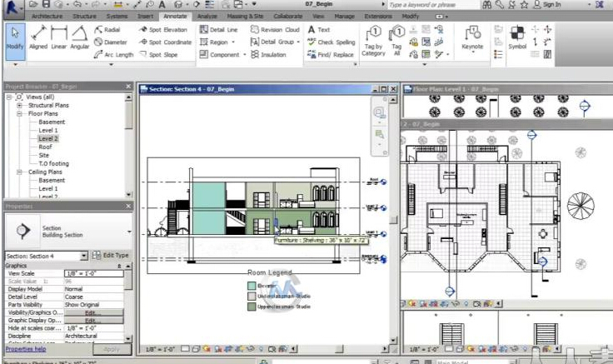
Task: Select the Modify tool in ribbon
Action: coord(15,38)
